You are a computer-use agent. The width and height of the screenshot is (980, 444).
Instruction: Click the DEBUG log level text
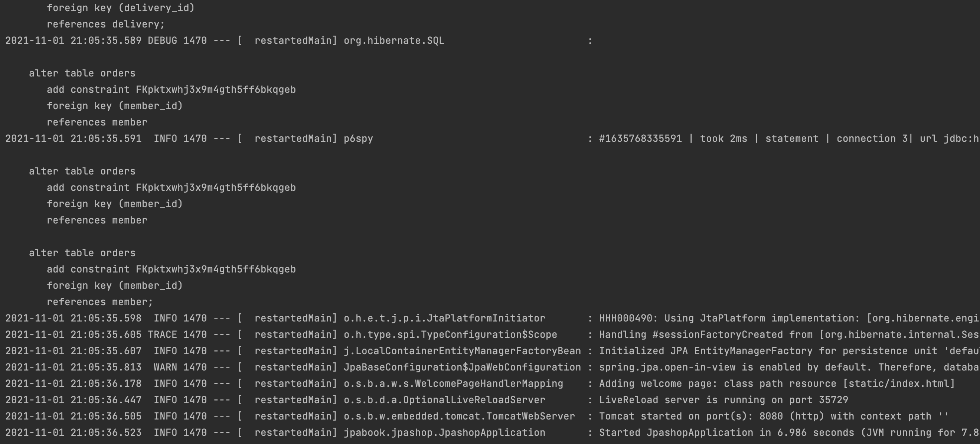pos(163,41)
